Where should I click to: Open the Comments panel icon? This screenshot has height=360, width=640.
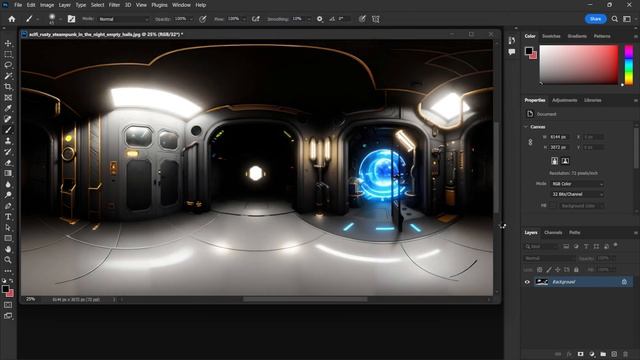tap(512, 52)
